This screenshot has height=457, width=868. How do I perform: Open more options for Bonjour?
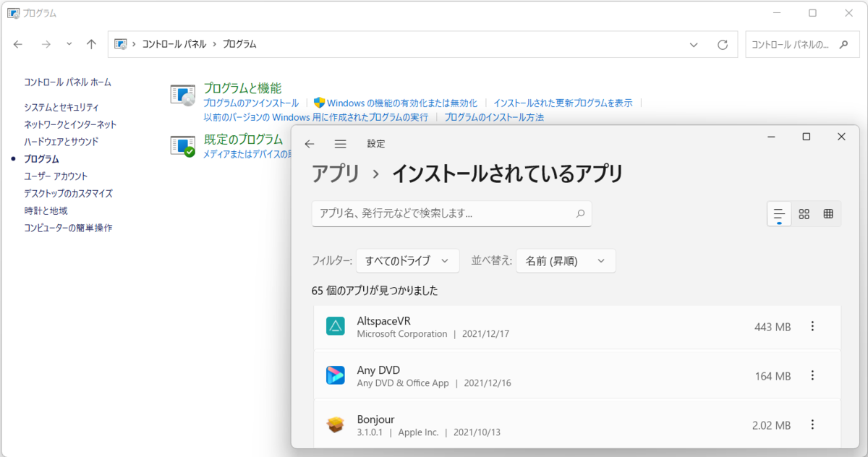(812, 424)
